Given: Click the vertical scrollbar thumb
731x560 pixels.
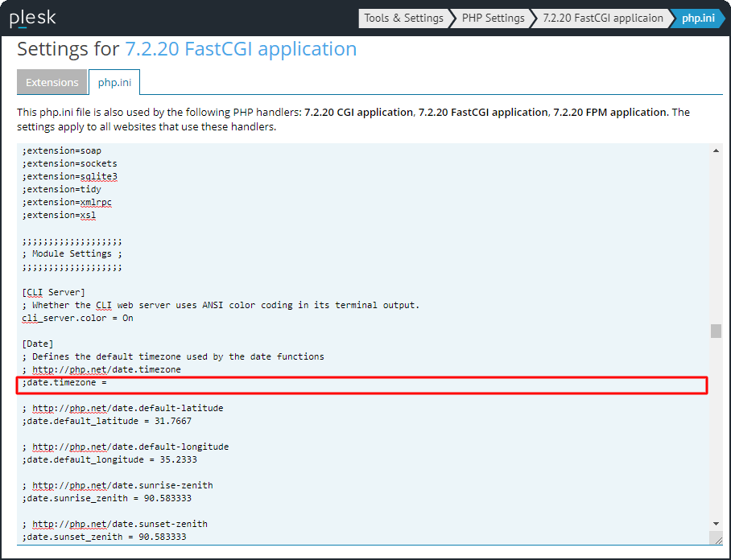Looking at the screenshot, I should pyautogui.click(x=716, y=331).
